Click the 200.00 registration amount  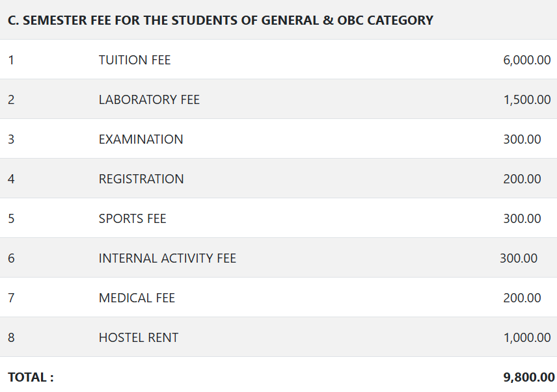pyautogui.click(x=522, y=179)
